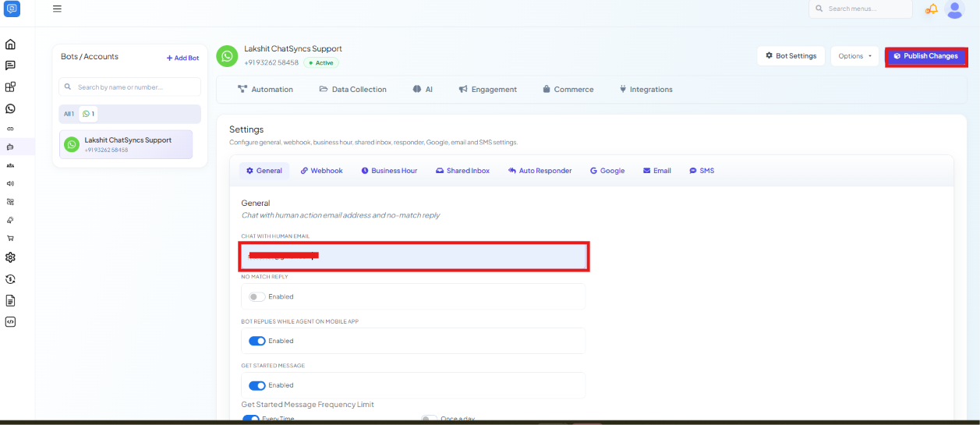
Task: Open the Automation menu
Action: (x=265, y=90)
